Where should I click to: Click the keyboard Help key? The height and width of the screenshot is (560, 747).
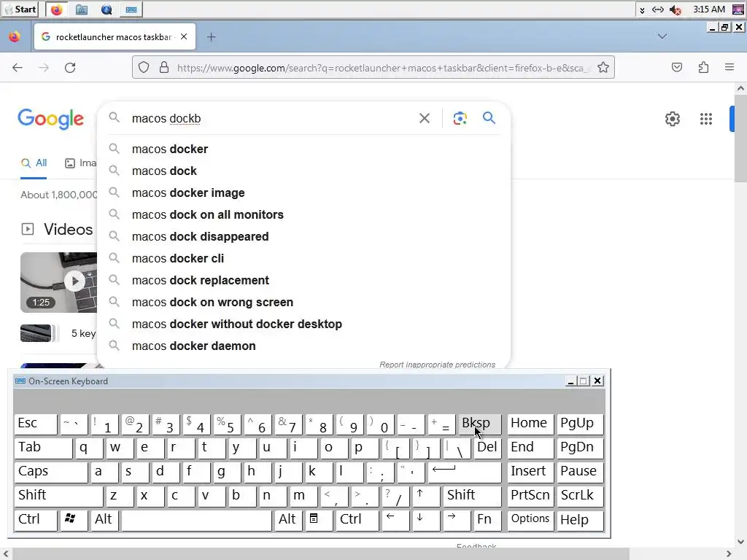point(580,519)
